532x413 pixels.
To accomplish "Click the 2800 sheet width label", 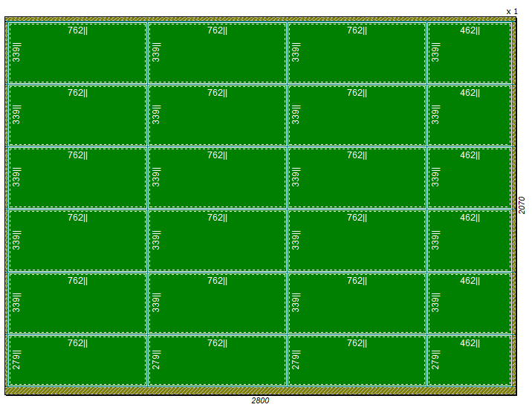I will click(x=260, y=401).
